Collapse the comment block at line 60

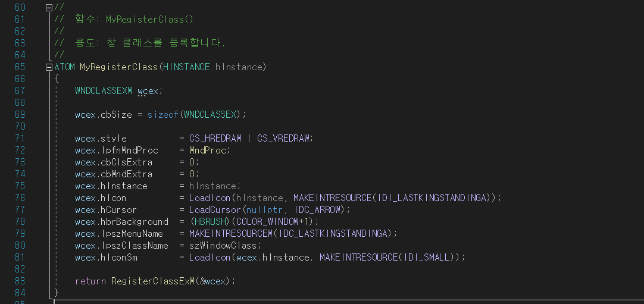pyautogui.click(x=49, y=7)
